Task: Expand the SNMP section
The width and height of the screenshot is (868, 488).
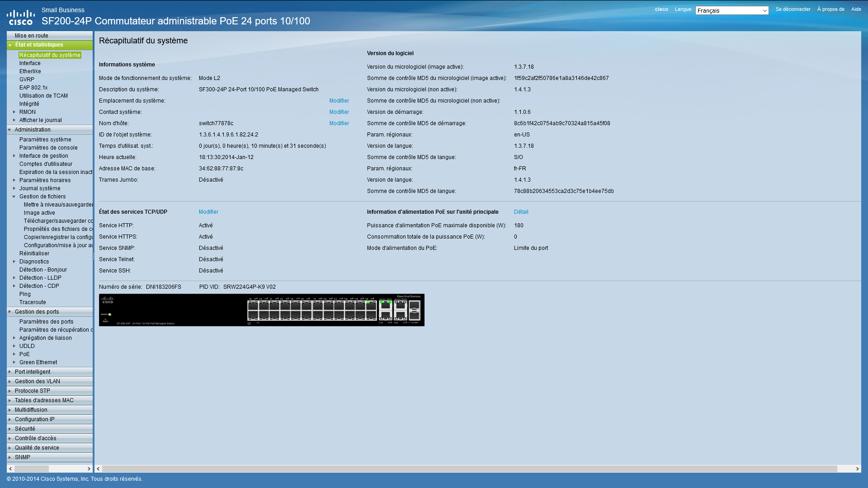Action: click(x=9, y=457)
